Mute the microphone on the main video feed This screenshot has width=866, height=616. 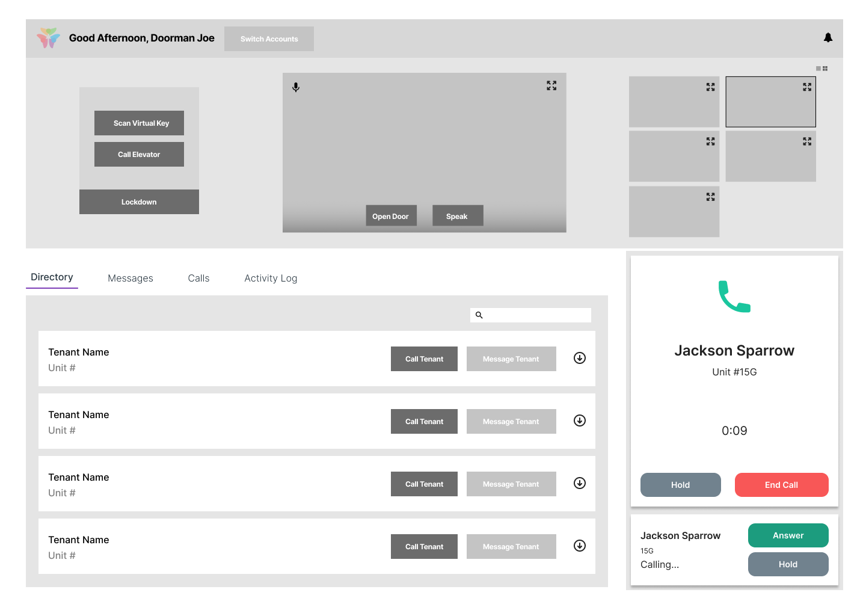point(296,87)
